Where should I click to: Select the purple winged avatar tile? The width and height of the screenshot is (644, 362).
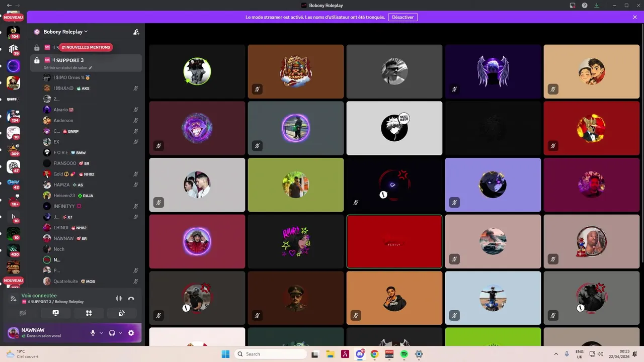[493, 71]
